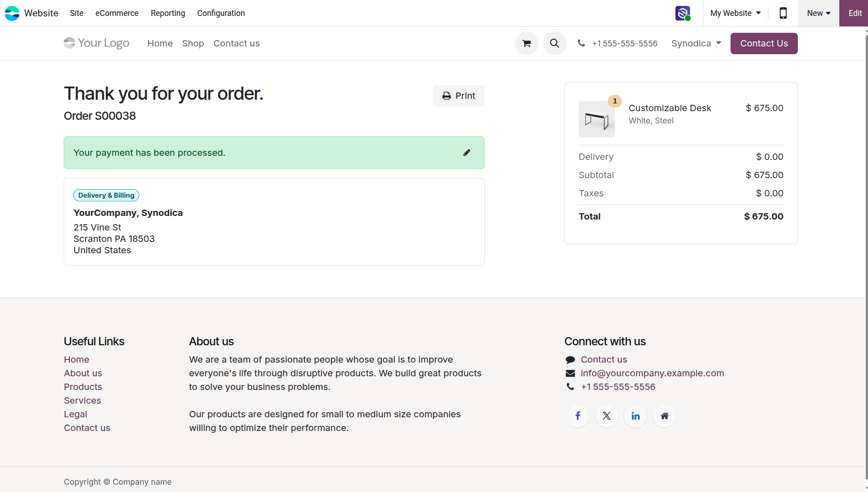Click the quantity badge on the desk image
Screen dimensions: 868x492
614,101
